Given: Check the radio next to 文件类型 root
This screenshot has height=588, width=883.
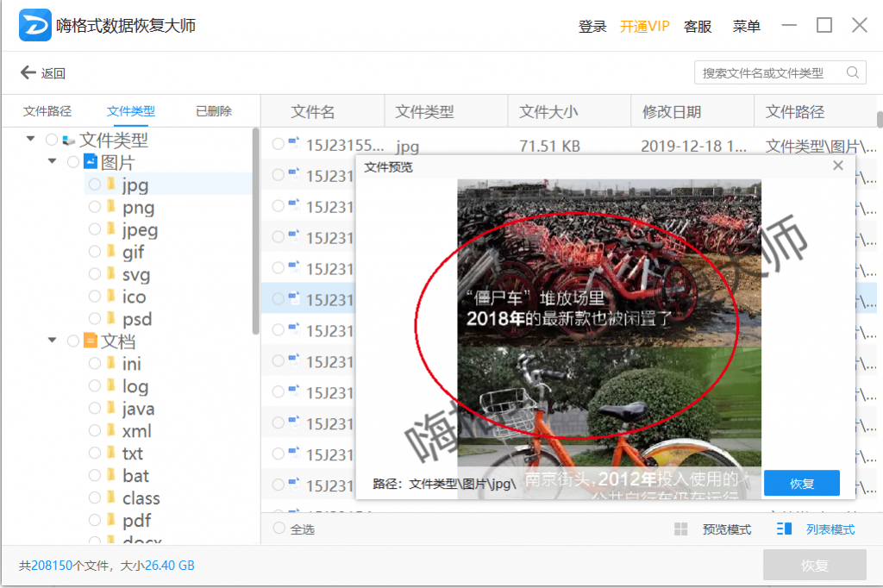Looking at the screenshot, I should 52,139.
